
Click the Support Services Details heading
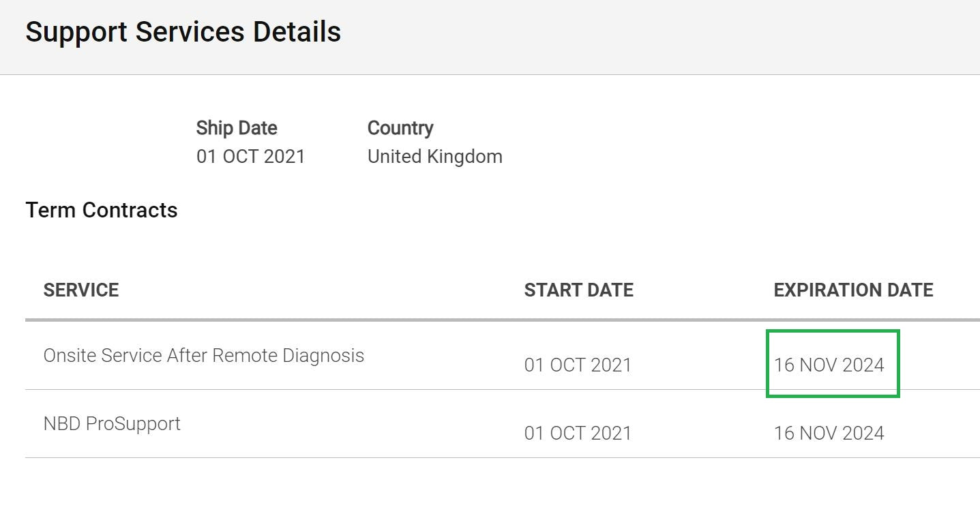tap(183, 33)
